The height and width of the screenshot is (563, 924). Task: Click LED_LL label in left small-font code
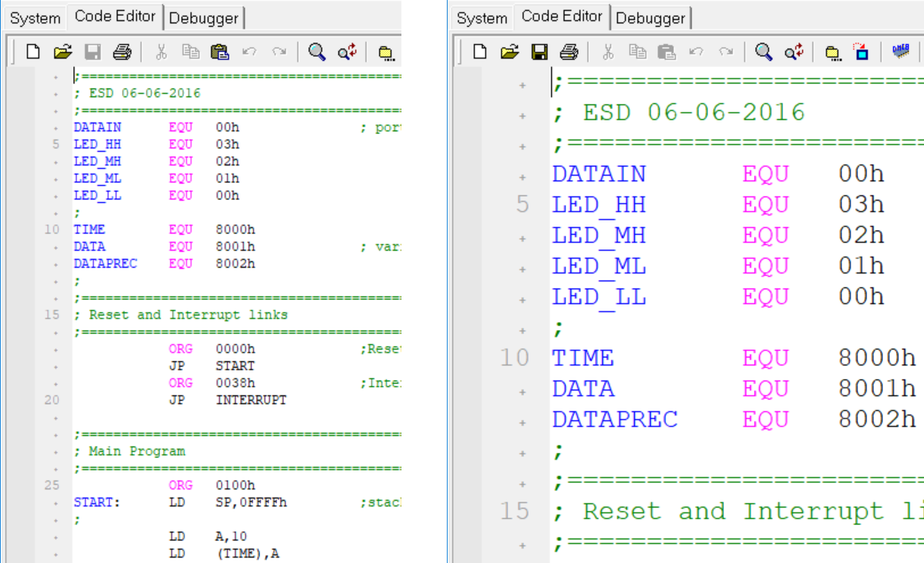click(97, 195)
